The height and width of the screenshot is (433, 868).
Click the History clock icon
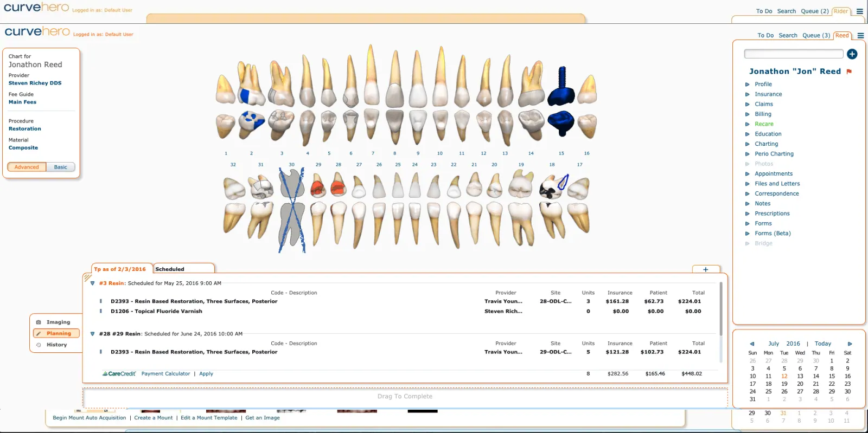pos(39,345)
